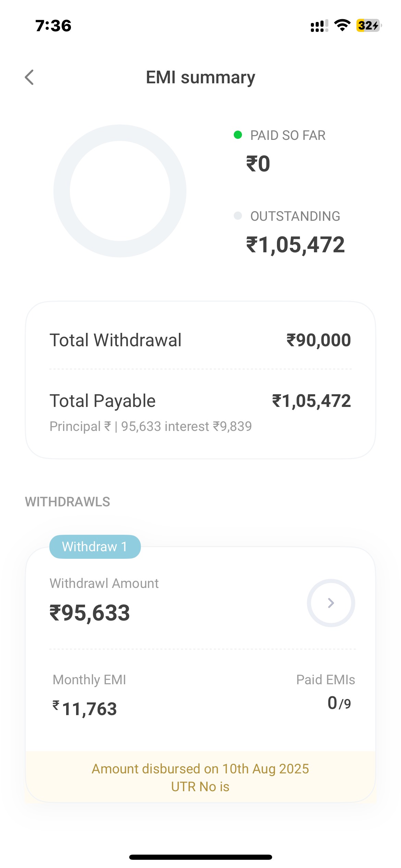The width and height of the screenshot is (401, 868).
Task: Tap the battery indicator icon
Action: (368, 25)
